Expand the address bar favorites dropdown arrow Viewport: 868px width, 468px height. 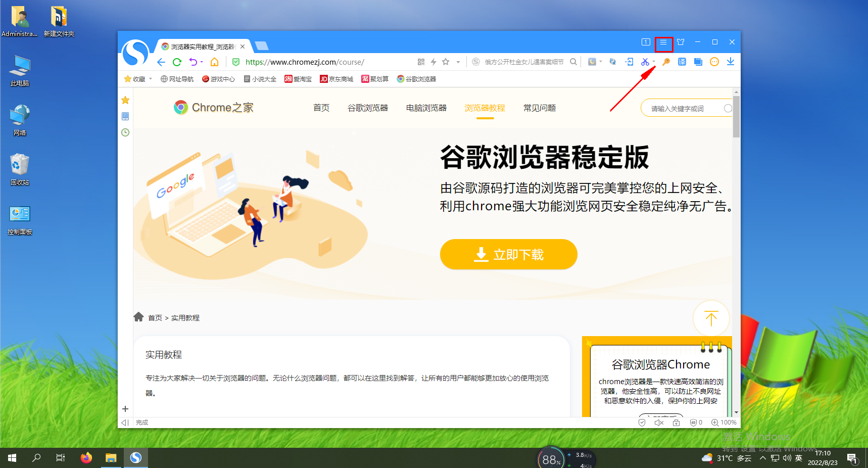458,62
